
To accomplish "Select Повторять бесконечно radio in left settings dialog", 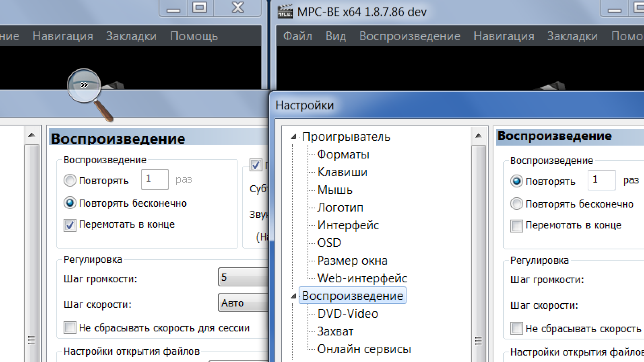I will tap(70, 203).
